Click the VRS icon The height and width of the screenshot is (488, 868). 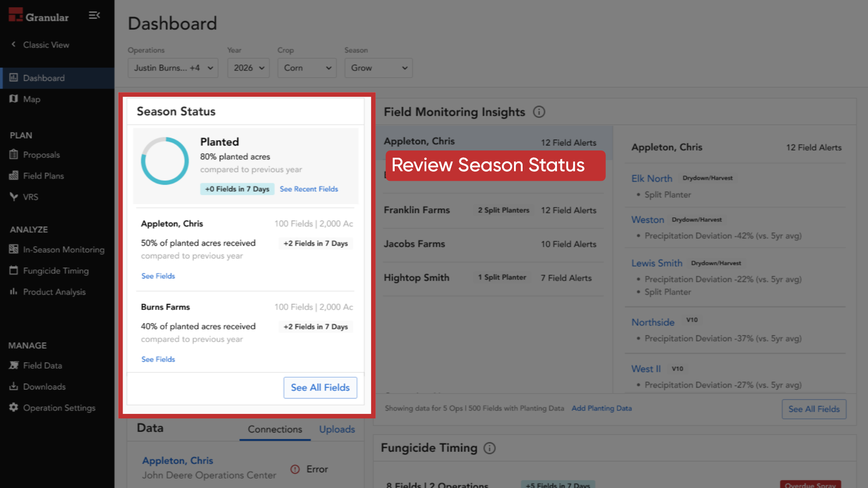click(x=14, y=197)
